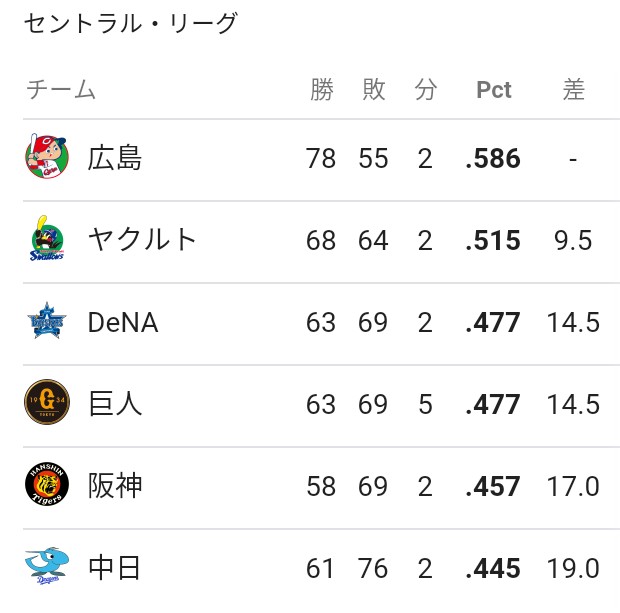The width and height of the screenshot is (620, 613).
Task: Open the 中日 team name
Action: (x=114, y=568)
